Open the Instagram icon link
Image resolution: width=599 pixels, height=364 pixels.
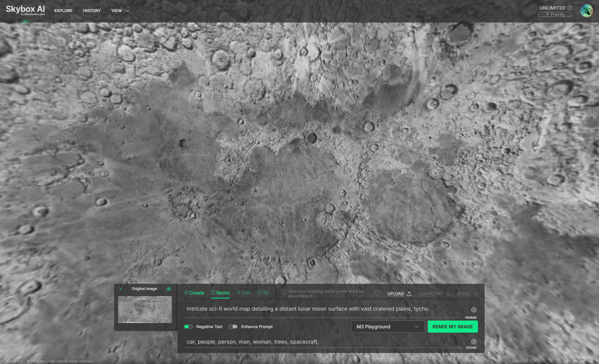[559, 361]
